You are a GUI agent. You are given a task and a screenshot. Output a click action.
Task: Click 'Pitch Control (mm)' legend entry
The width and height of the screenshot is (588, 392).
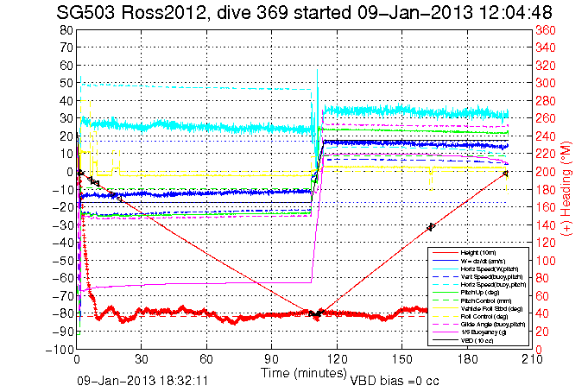pyautogui.click(x=485, y=300)
